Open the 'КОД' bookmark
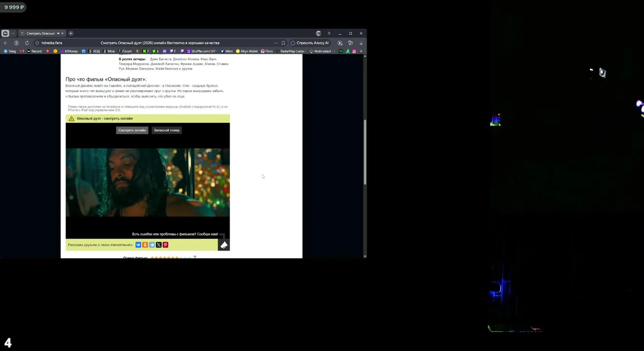 point(95,51)
